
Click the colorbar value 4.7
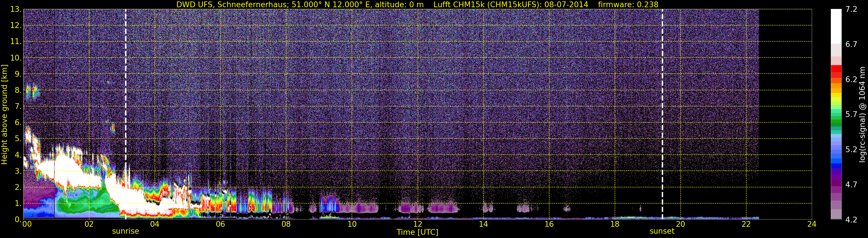tap(851, 185)
